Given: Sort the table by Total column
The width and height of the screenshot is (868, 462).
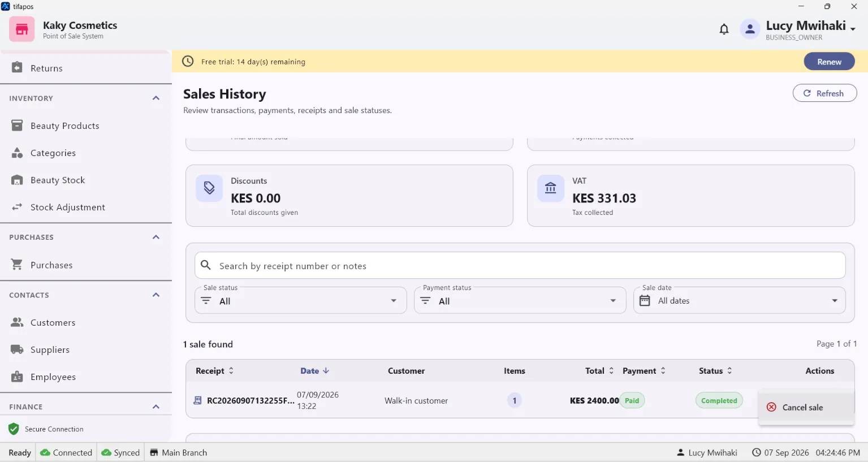Looking at the screenshot, I should click(599, 371).
